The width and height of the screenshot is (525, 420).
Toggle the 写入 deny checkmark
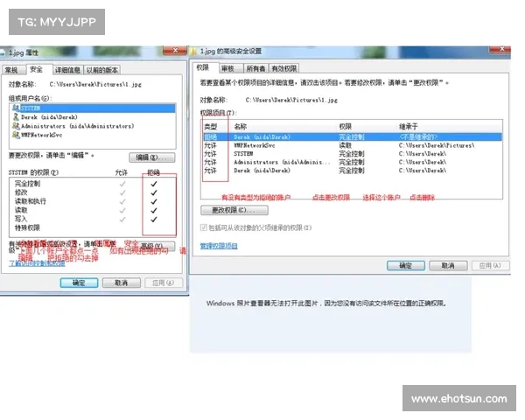[x=154, y=220]
